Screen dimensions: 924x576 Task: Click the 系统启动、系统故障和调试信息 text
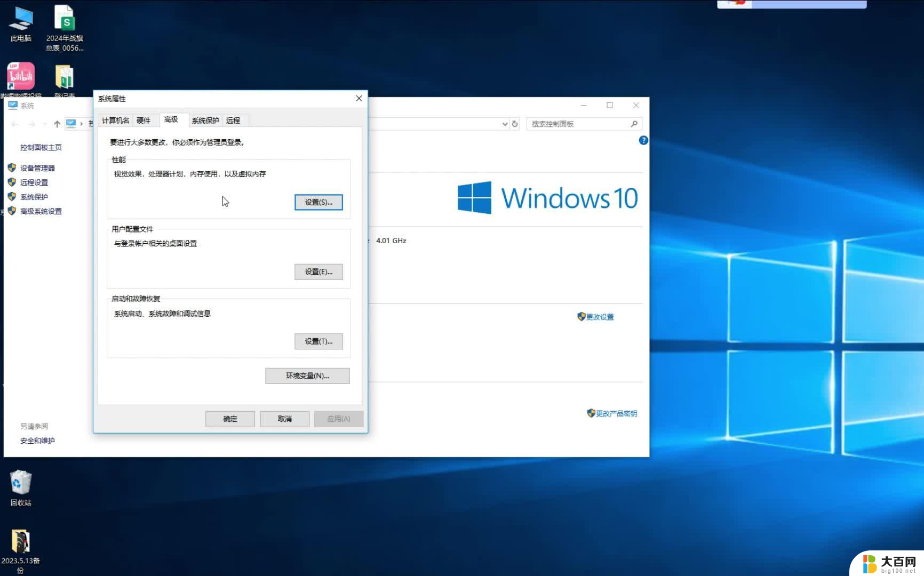coord(162,314)
